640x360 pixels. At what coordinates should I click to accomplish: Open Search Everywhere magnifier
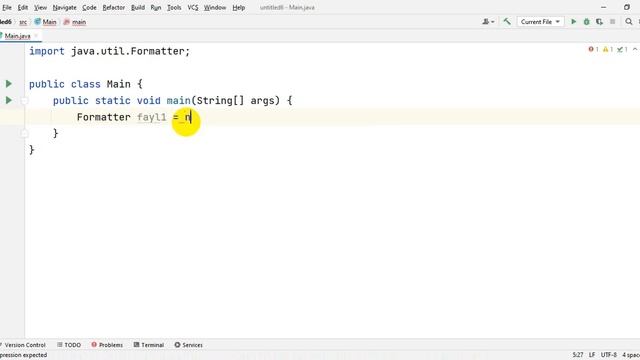(629, 22)
